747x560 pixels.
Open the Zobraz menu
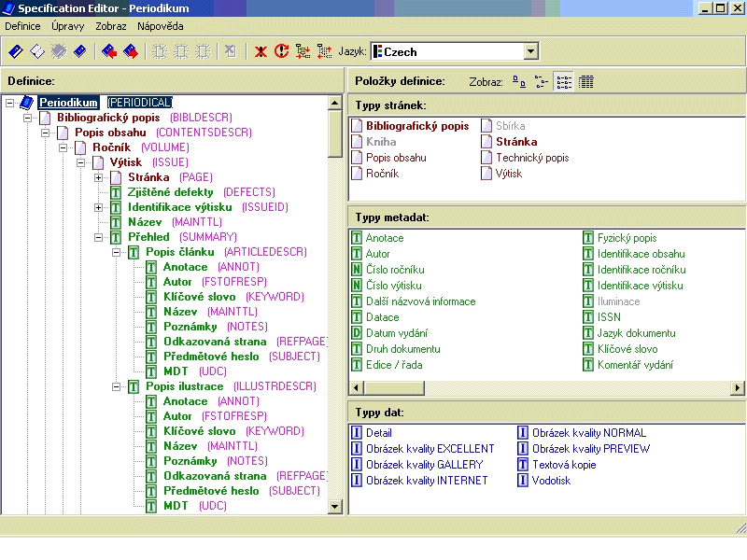(x=111, y=26)
